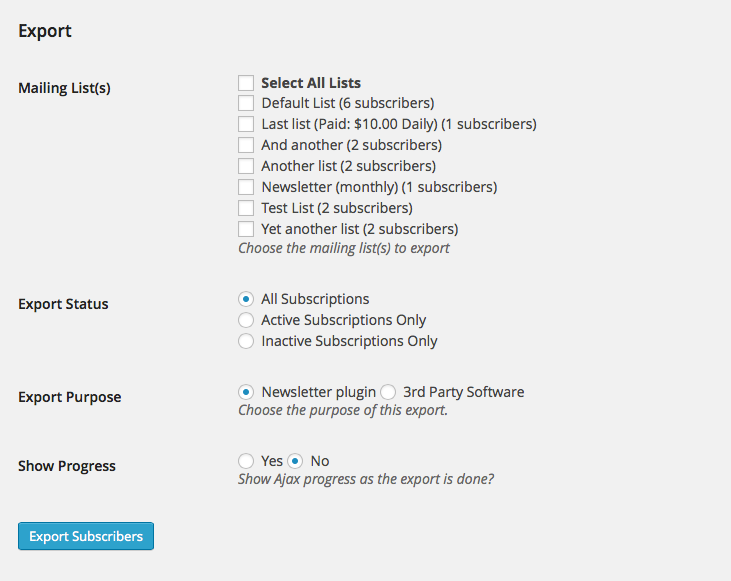Click the 'Default List (6 subscribers)' label
This screenshot has width=731, height=581.
(x=347, y=103)
